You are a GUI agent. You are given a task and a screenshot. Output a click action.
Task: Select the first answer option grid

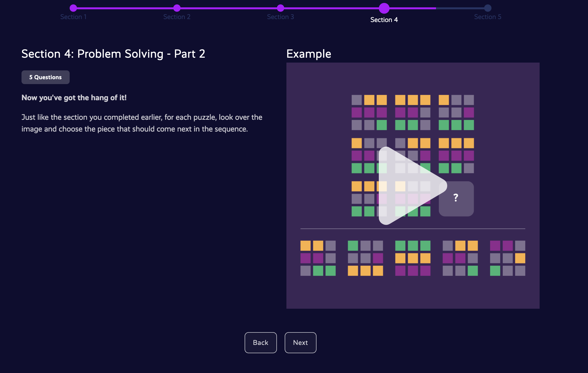(318, 258)
